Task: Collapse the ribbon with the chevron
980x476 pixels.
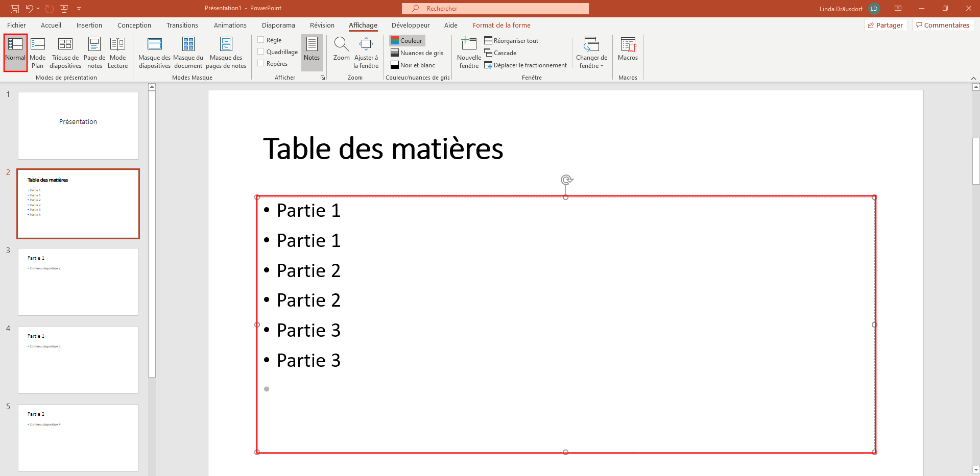Action: (x=973, y=78)
